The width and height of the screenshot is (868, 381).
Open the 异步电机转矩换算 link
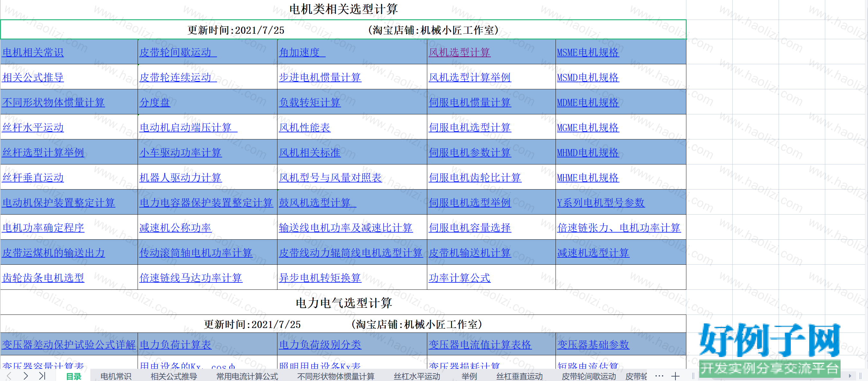point(320,278)
